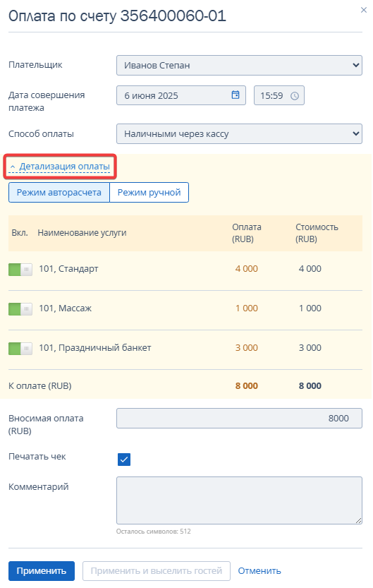Viewport: 373px width, 588px height.
Task: Uncheck the Печатать чек checkbox
Action: coord(124,460)
